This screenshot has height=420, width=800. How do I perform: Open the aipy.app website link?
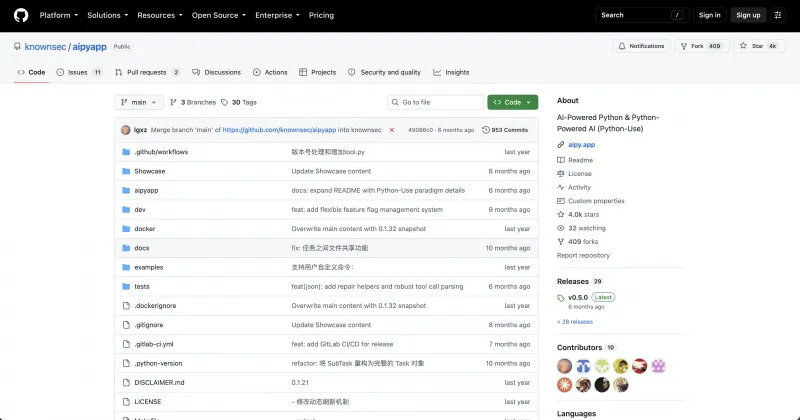581,145
